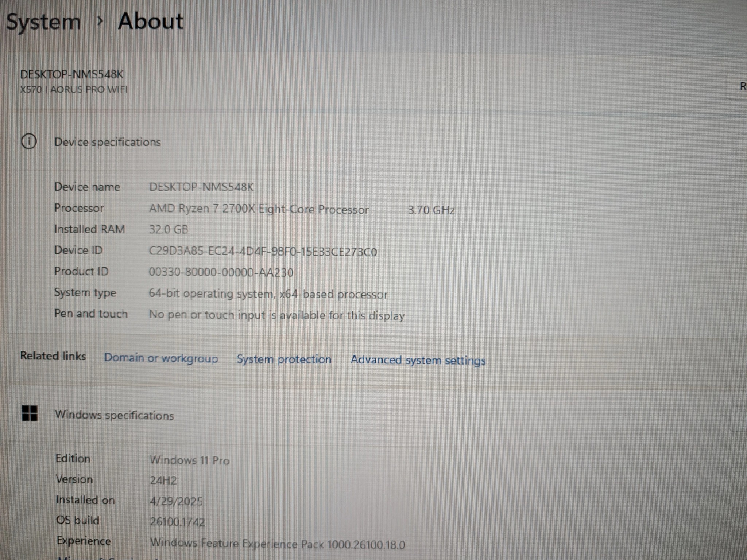
Task: Click the AMD Ryzen 7 2700X processor text
Action: click(259, 209)
